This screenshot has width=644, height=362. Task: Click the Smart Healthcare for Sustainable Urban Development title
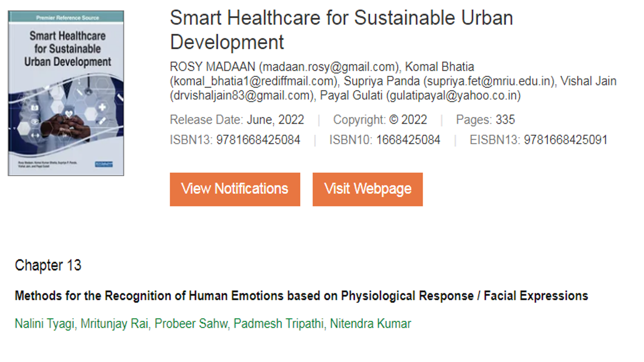click(x=342, y=30)
